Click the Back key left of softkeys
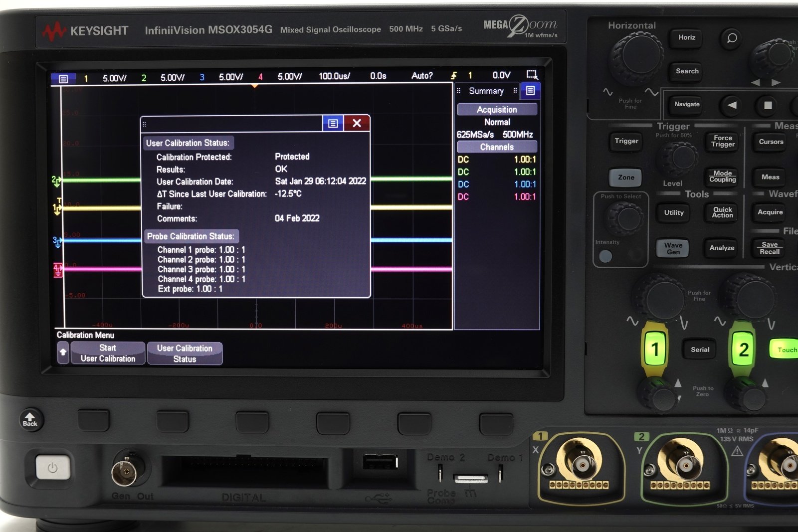The width and height of the screenshot is (798, 532). tap(30, 420)
